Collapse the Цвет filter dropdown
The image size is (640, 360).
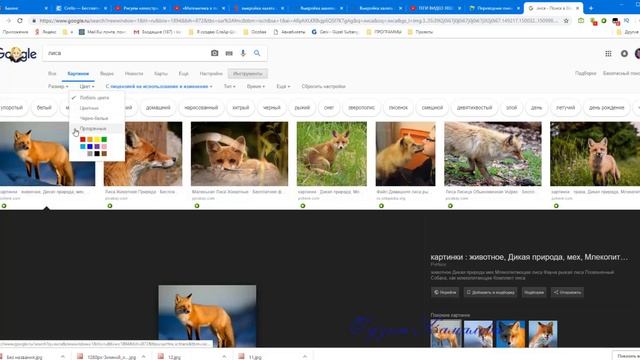(87, 87)
